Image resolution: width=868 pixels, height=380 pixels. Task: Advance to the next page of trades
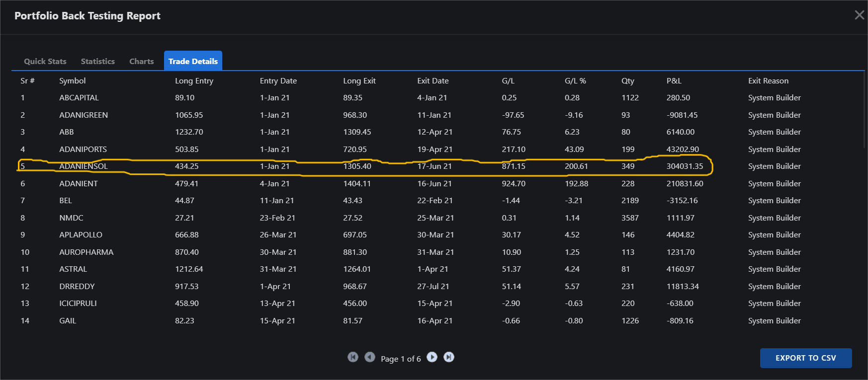point(432,357)
